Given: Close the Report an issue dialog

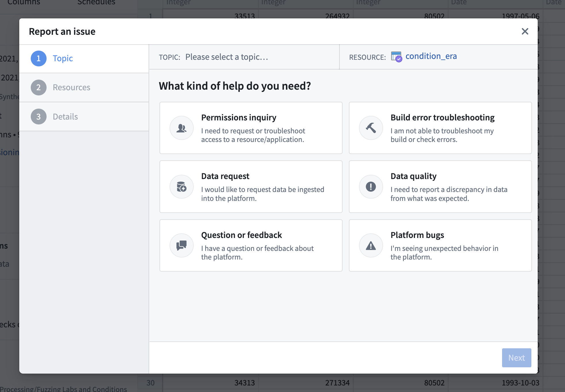Looking at the screenshot, I should 525,31.
